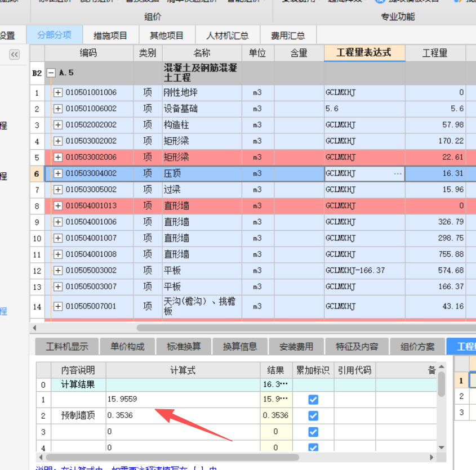The height and width of the screenshot is (470, 476).
Task: Select the expression cell showing 5.6 for 设备基础
Action: tap(364, 109)
